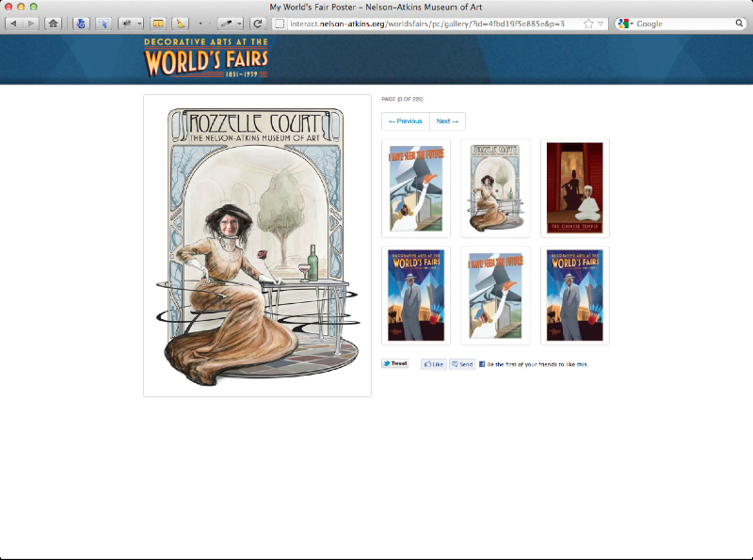Click the Facebook Send button

pyautogui.click(x=462, y=364)
